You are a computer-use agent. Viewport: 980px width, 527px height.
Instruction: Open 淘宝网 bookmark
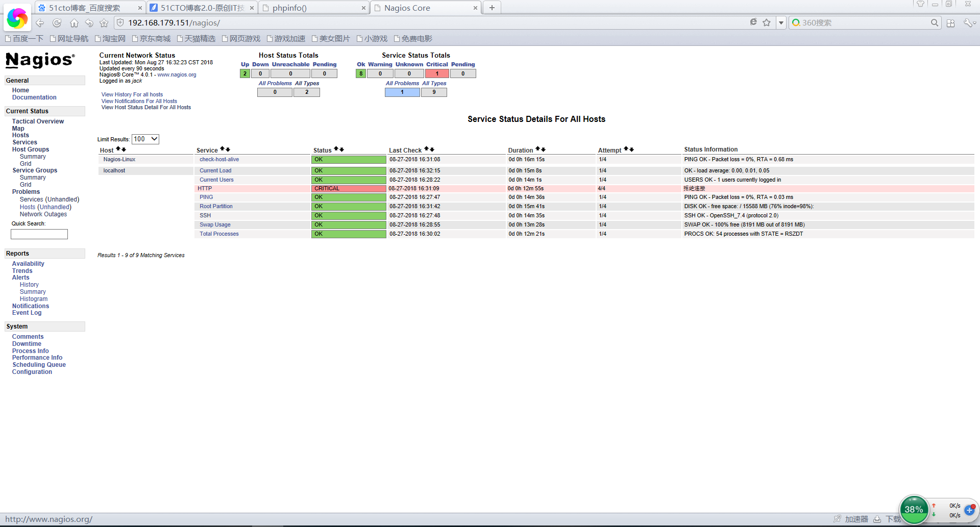[x=110, y=39]
